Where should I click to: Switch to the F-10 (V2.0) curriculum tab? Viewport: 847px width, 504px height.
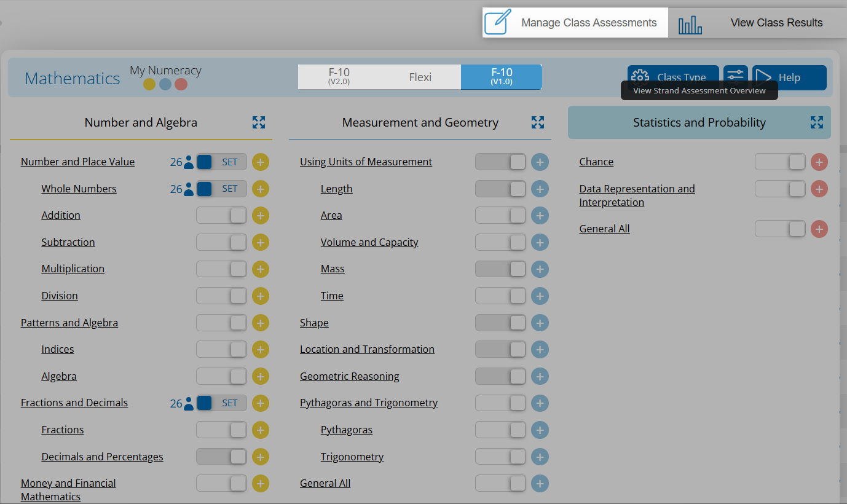pyautogui.click(x=339, y=77)
